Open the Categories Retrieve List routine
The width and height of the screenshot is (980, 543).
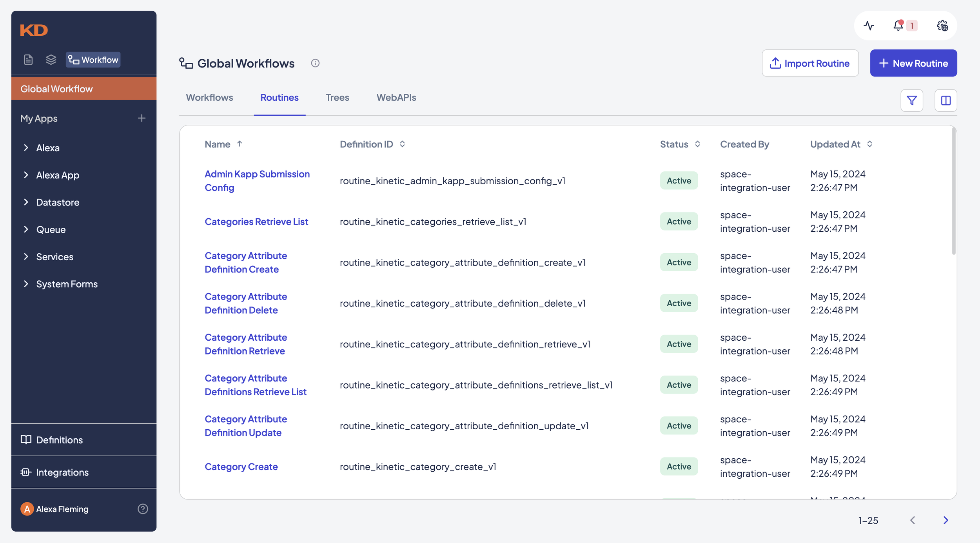(x=256, y=222)
